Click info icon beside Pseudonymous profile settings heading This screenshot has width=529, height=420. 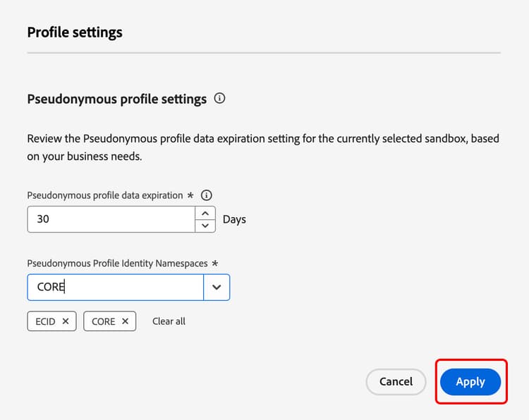pos(219,99)
